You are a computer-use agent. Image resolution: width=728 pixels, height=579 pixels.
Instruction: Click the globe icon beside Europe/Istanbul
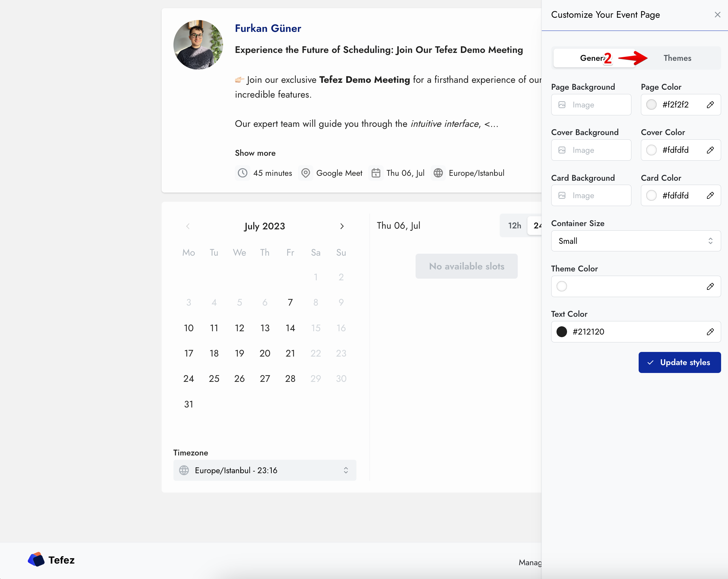438,173
